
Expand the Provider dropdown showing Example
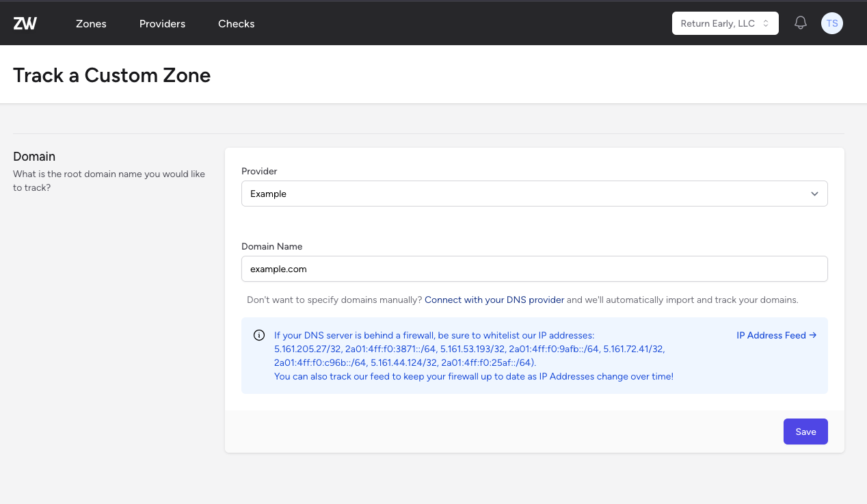pyautogui.click(x=535, y=194)
